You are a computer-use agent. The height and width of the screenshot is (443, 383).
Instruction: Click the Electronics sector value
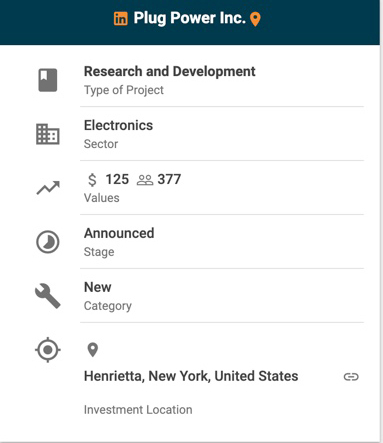click(x=118, y=125)
